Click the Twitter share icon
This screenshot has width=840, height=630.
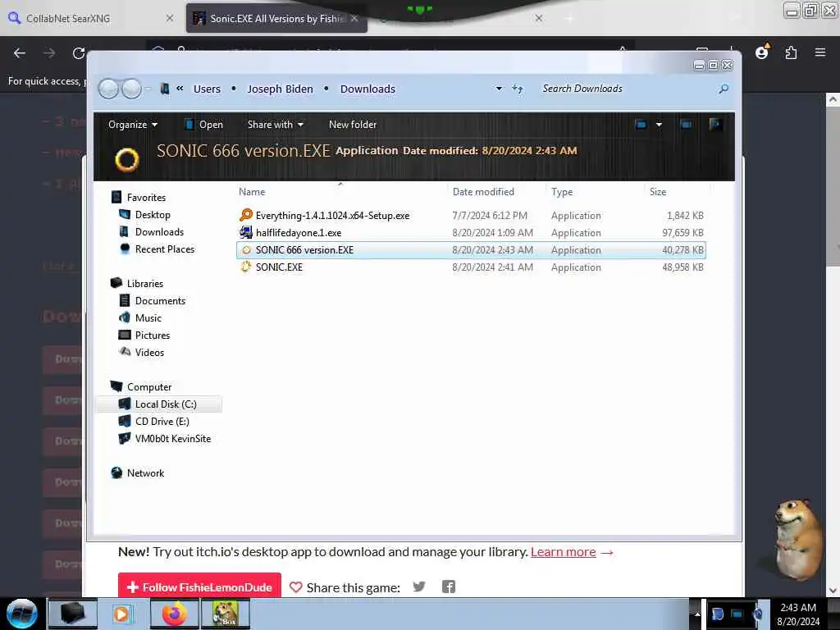pyautogui.click(x=419, y=587)
